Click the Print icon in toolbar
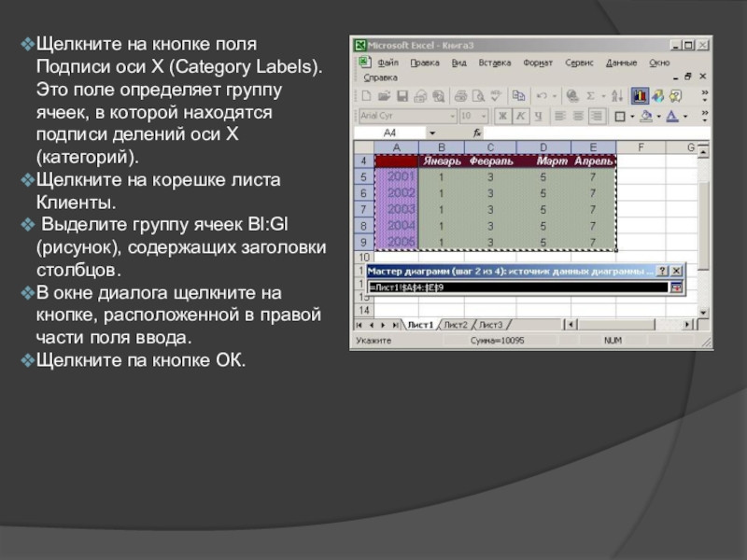747x560 pixels. click(x=459, y=96)
